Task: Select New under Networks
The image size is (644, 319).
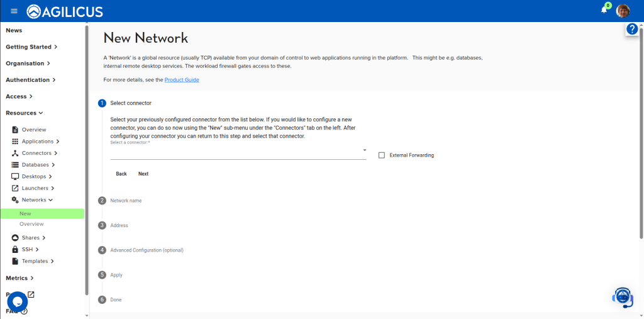Action: pos(42,214)
